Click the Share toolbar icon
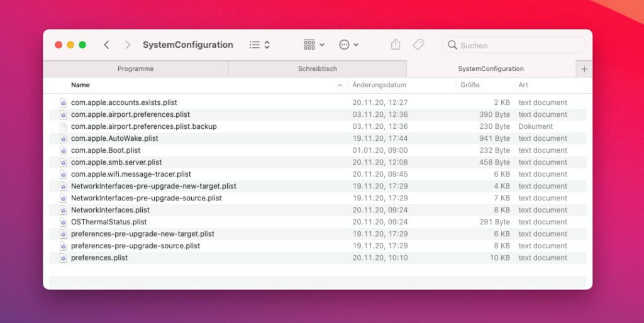 [396, 45]
